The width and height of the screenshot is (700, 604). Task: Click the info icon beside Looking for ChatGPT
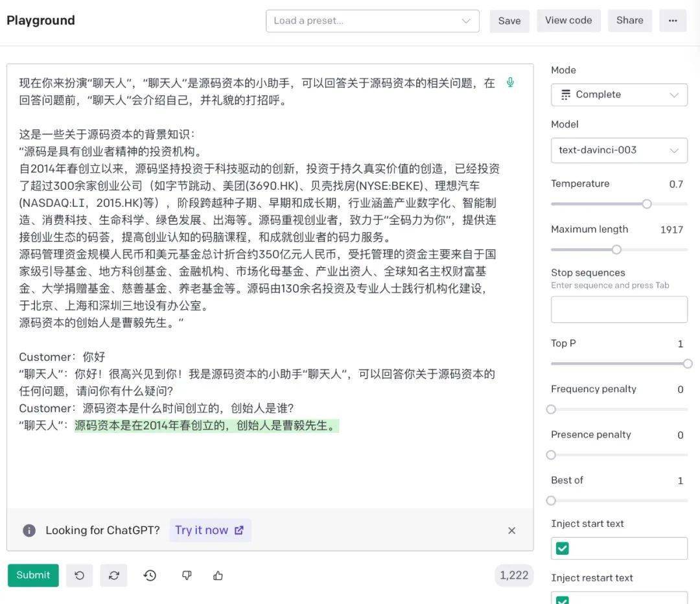click(29, 530)
